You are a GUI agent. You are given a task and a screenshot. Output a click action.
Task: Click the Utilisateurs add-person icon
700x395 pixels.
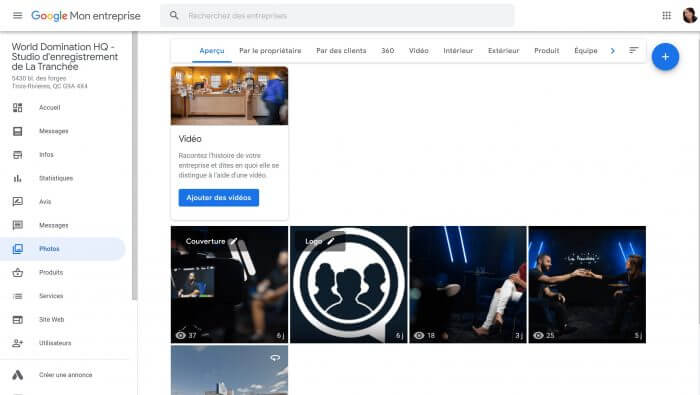click(x=17, y=343)
